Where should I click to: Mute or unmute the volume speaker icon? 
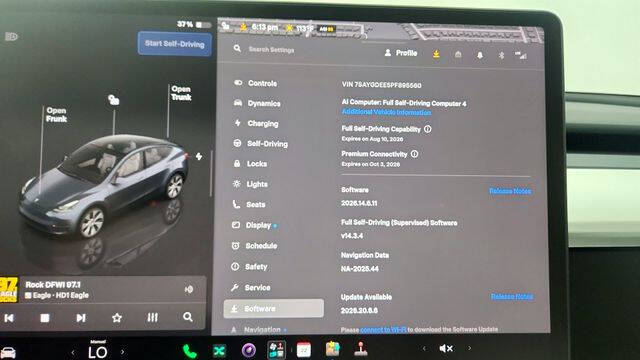click(x=446, y=348)
